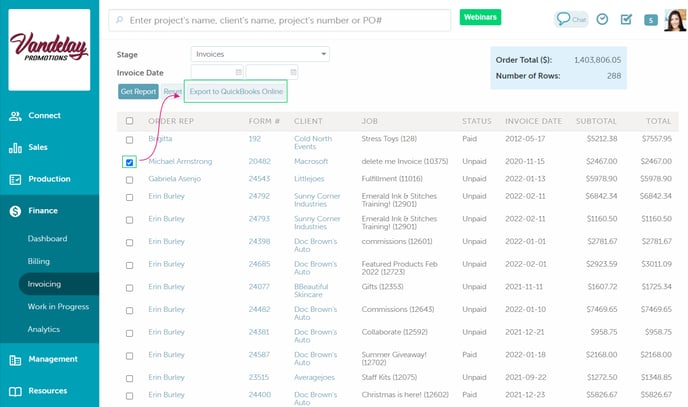The width and height of the screenshot is (688, 407).
Task: Check the form 23515 row checkbox
Action: point(129,378)
